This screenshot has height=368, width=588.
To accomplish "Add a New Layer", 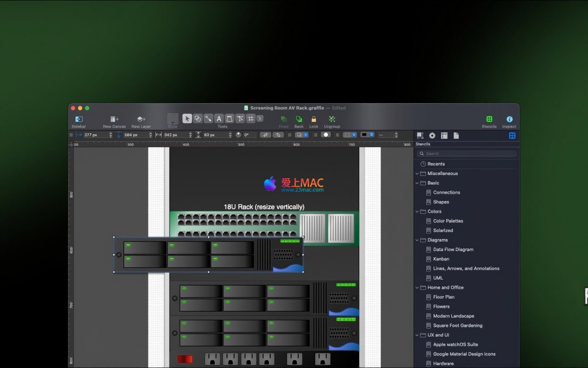I will pos(141,119).
